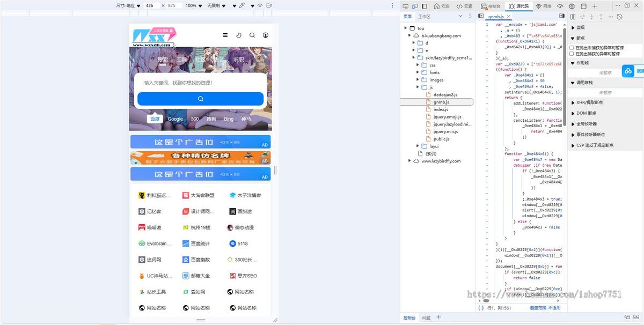Image resolution: width=644 pixels, height=325 pixels.
Task: Switch to the 控制台 console tab in top bar
Action: click(x=491, y=6)
